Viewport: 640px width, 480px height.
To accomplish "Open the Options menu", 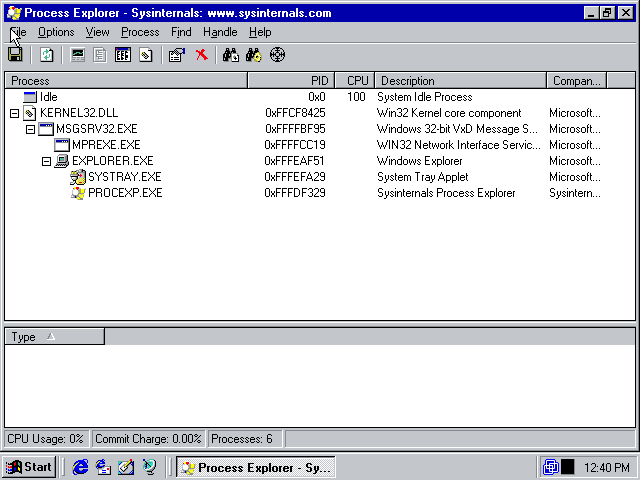I will click(56, 32).
